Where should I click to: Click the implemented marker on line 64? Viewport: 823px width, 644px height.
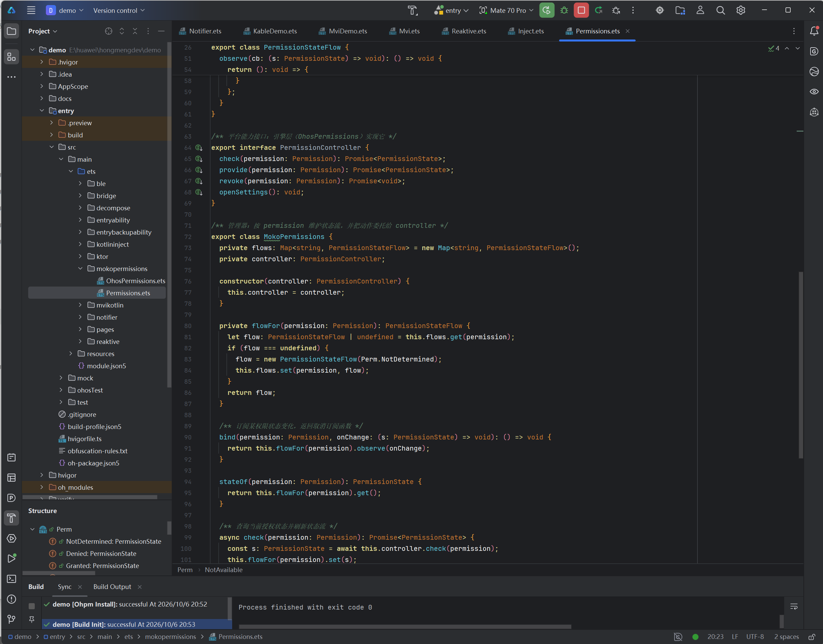click(199, 148)
